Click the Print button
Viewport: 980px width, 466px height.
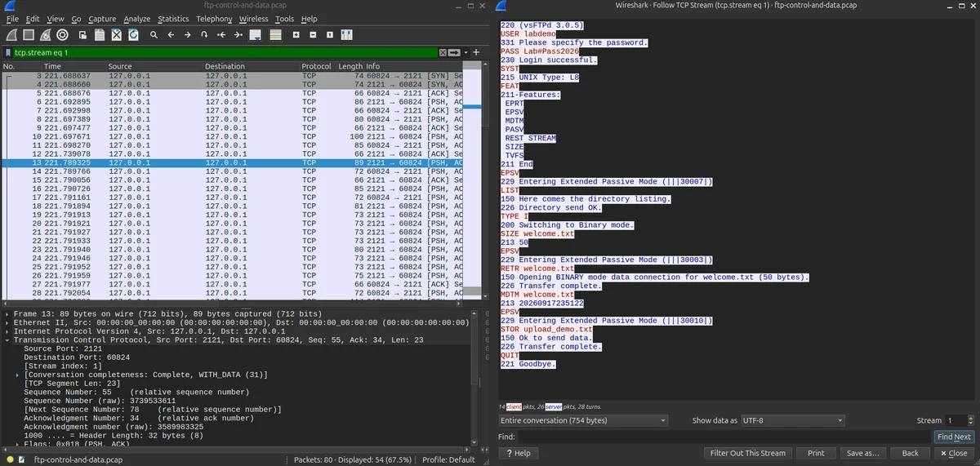[x=816, y=453]
